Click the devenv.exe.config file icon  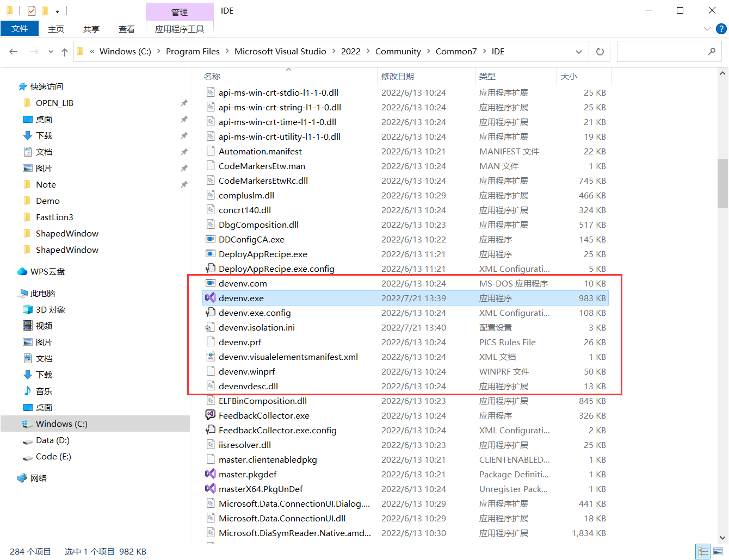tap(211, 312)
